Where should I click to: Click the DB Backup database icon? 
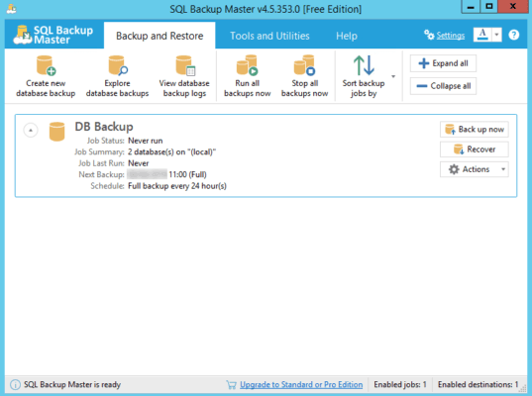pos(56,132)
